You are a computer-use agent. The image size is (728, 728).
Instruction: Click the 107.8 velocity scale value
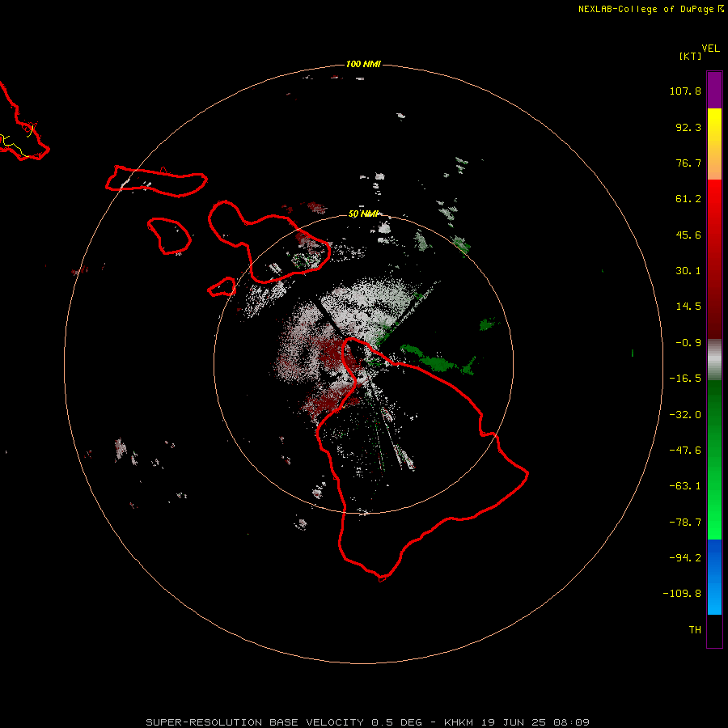point(685,91)
